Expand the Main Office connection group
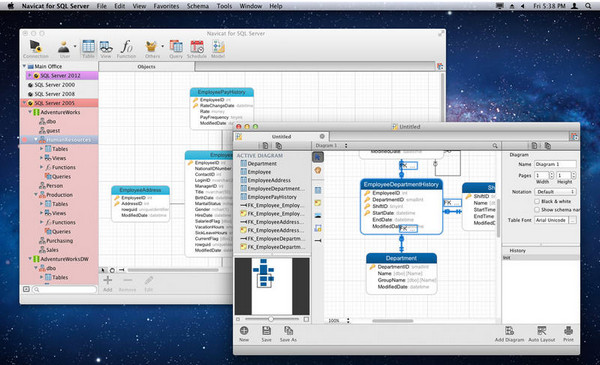Viewport: 600px width, 365px height. (24, 66)
